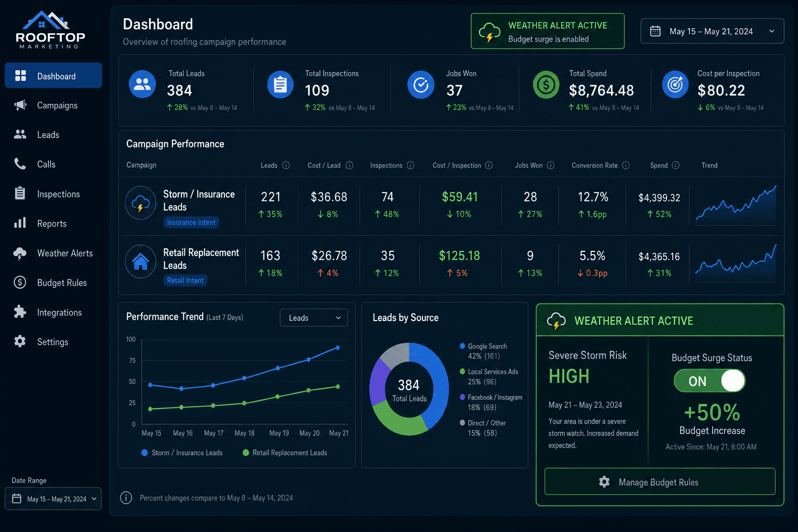Image resolution: width=798 pixels, height=532 pixels.
Task: Click the $125.18 cost per inspection value
Action: 459,256
